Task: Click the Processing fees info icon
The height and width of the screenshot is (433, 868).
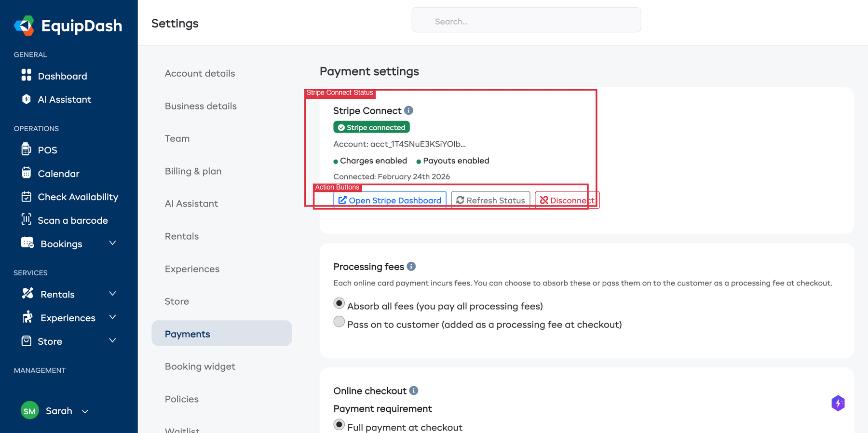Action: (411, 266)
